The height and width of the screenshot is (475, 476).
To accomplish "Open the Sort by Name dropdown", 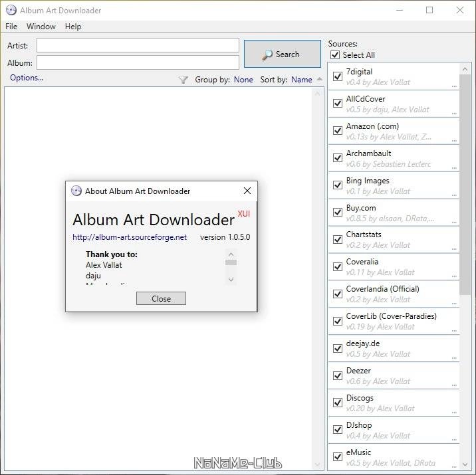I will (301, 80).
